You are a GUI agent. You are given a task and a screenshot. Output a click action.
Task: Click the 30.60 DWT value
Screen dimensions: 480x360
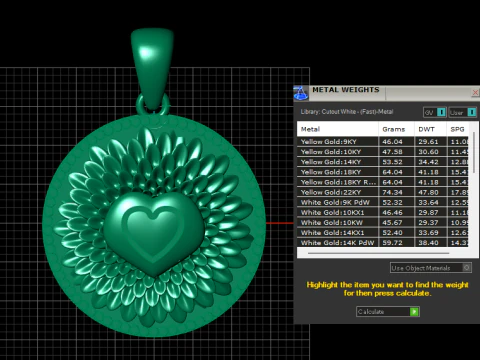pos(428,152)
